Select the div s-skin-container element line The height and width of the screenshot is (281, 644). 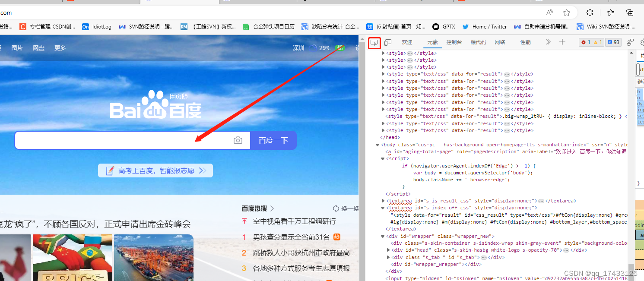pos(509,243)
